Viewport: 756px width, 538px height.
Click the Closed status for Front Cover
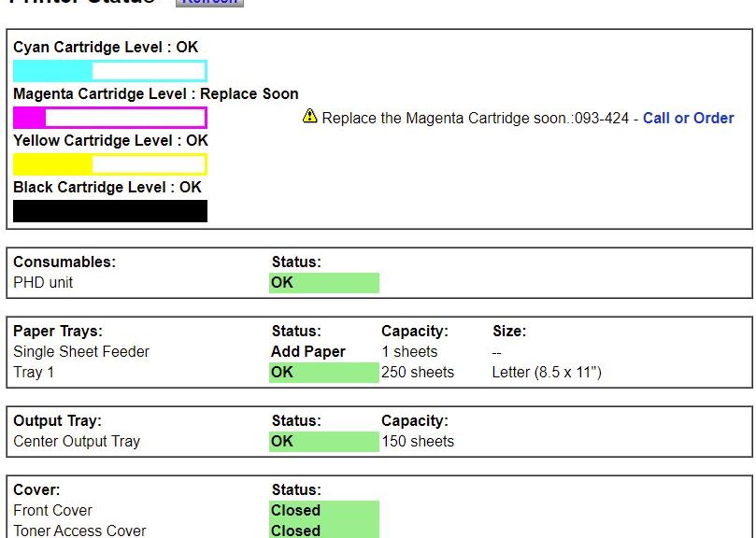tap(324, 511)
